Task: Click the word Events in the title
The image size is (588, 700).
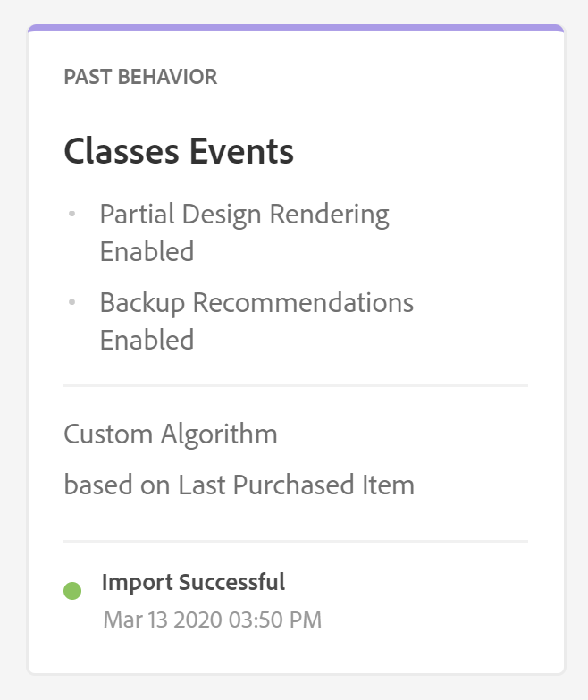Action: pyautogui.click(x=237, y=152)
